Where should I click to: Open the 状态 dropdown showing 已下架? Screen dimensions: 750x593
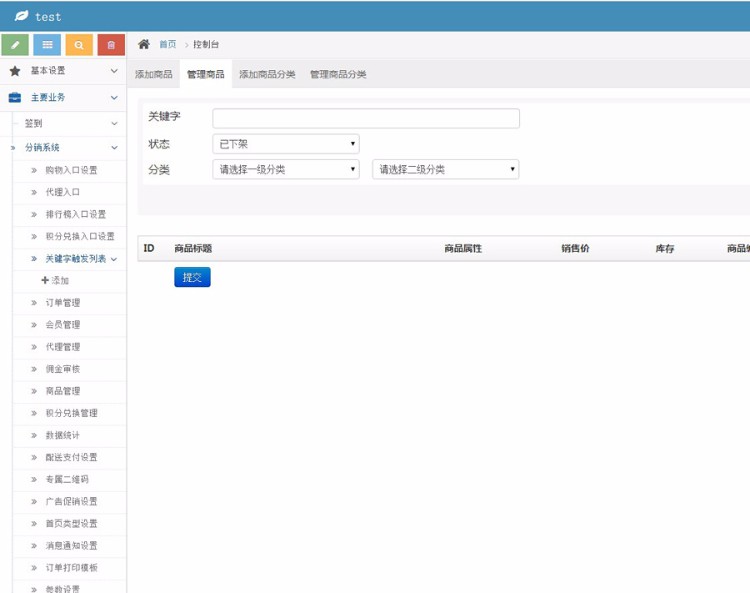coord(285,144)
